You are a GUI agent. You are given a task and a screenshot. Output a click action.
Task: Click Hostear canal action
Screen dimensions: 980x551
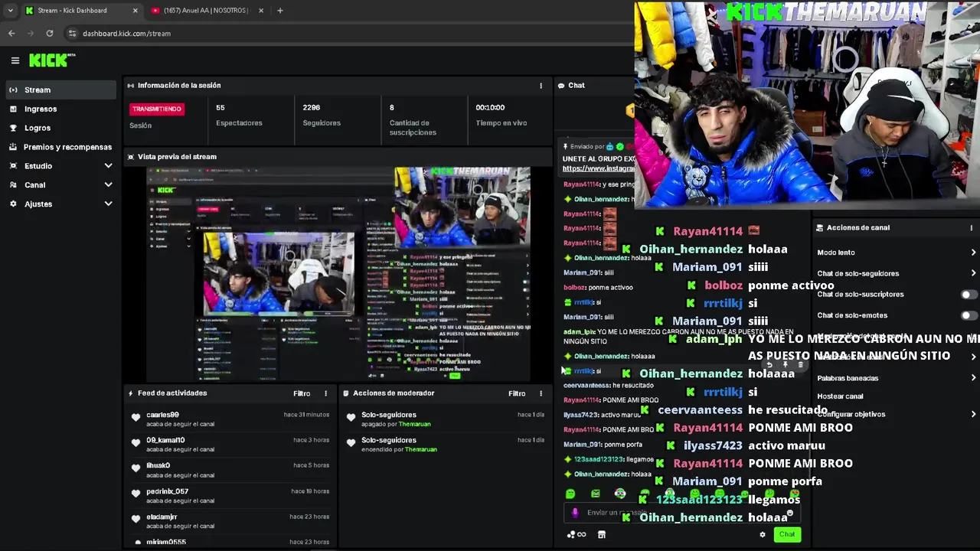click(x=840, y=396)
